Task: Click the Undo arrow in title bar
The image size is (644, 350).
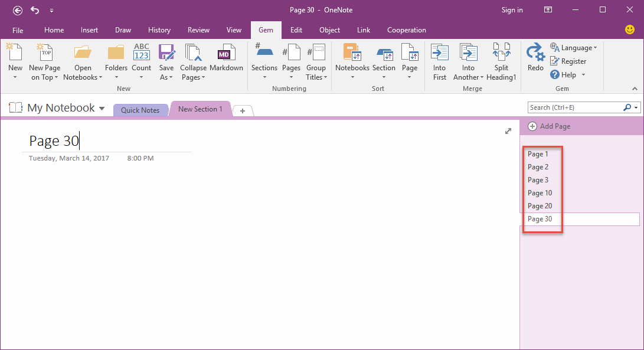Action: click(35, 10)
